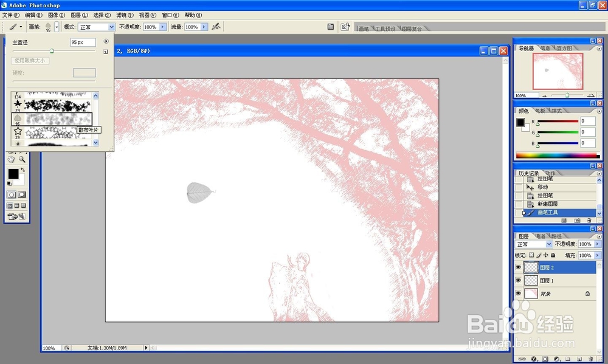Viewport: 608px width, 364px height.
Task: Create new layer icon in Layers panel
Action: [579, 359]
